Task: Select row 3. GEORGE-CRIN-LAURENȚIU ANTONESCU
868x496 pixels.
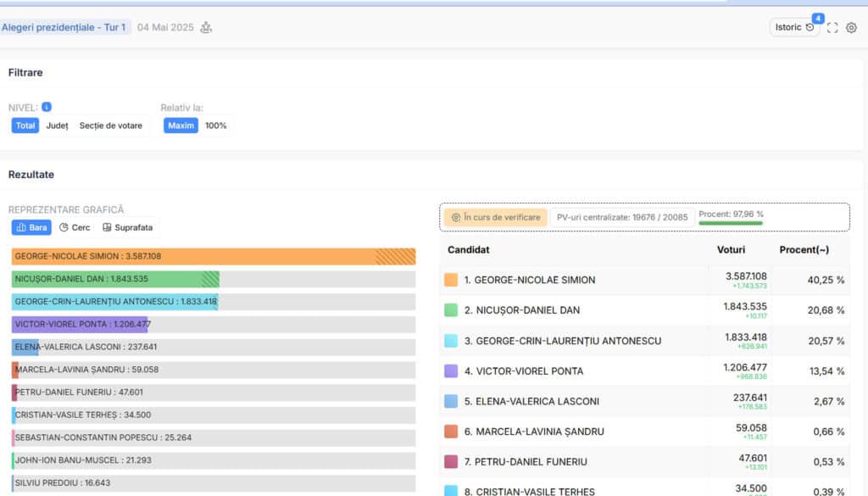Action: pos(645,341)
